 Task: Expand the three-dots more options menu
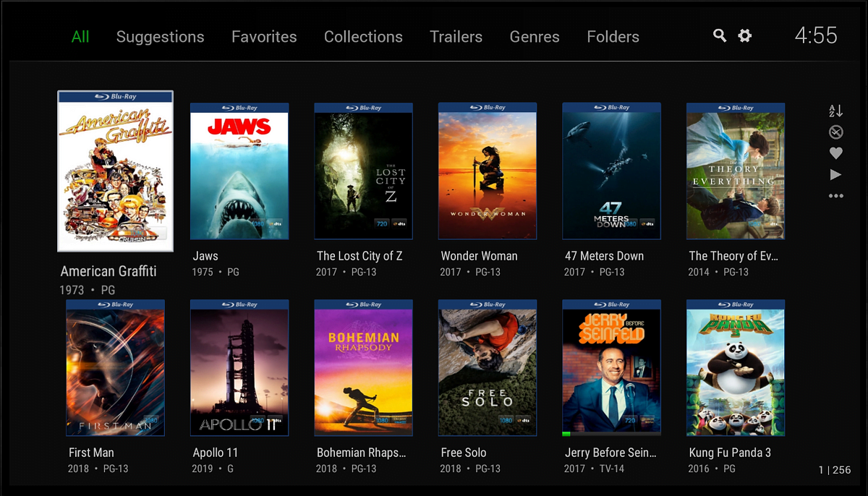point(835,196)
